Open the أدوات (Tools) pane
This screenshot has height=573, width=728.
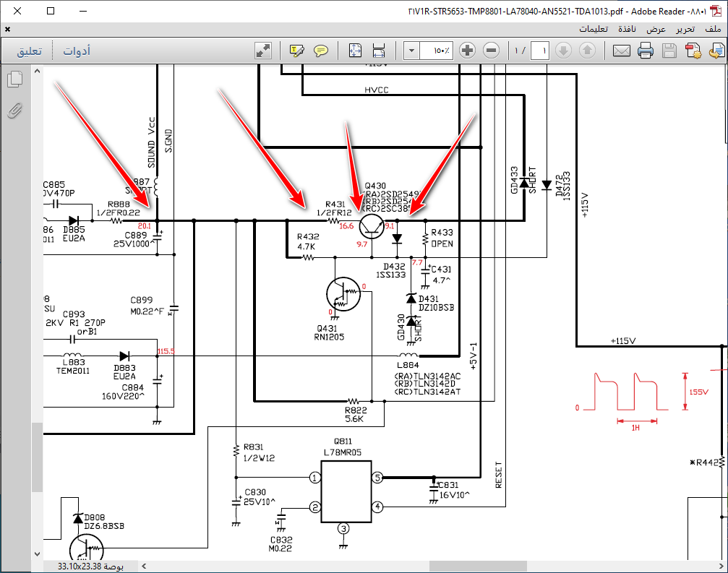point(77,51)
